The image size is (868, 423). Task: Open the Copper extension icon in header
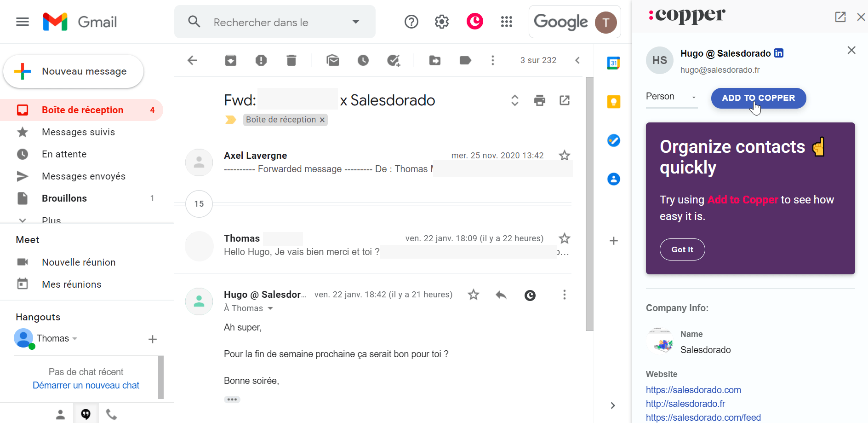(474, 22)
